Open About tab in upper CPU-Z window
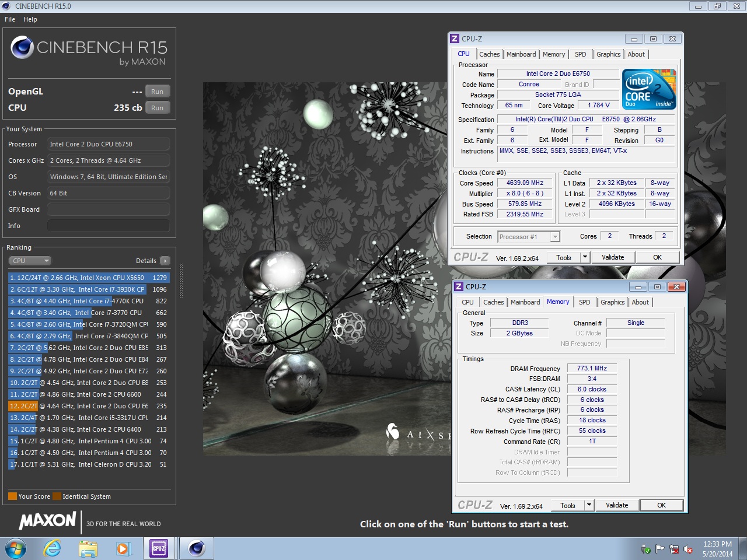Screen dimensions: 747x560 click(x=636, y=54)
